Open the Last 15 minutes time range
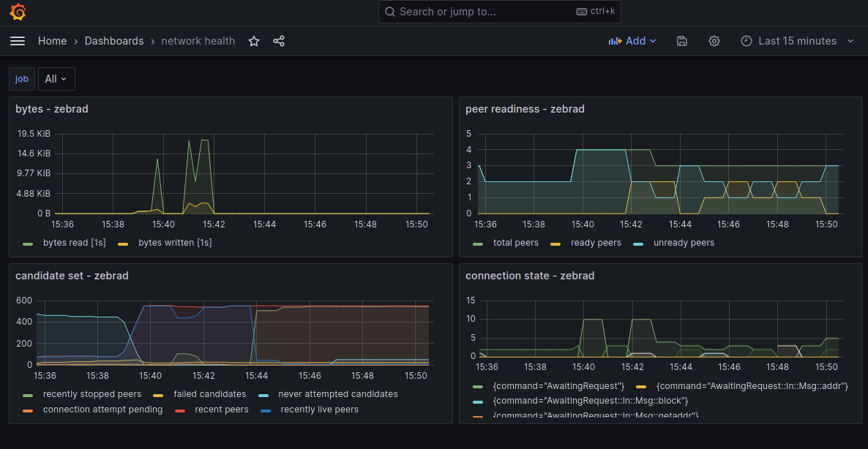Screen dimensions: 868x449 (x=797, y=41)
